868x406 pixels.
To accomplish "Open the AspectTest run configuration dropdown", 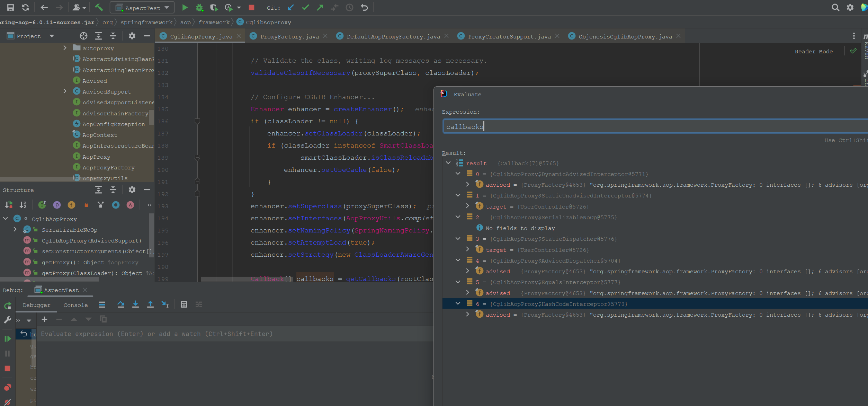I will [142, 8].
